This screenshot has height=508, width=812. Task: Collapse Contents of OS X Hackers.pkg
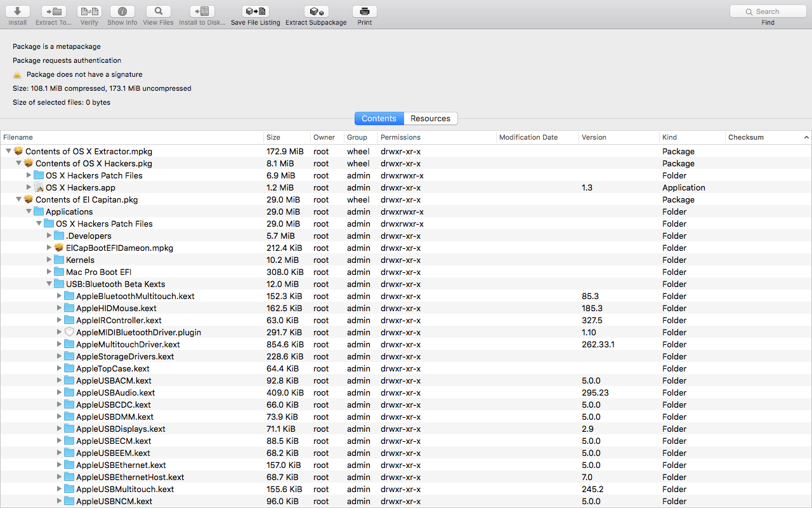point(18,163)
